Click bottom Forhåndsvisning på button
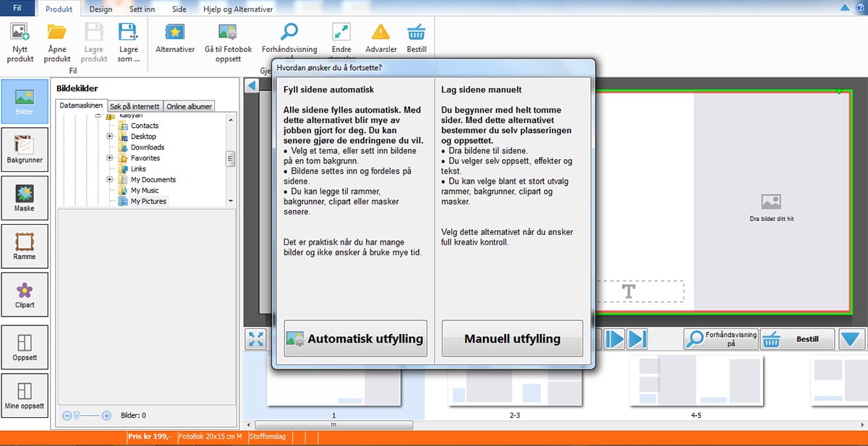 [x=720, y=339]
